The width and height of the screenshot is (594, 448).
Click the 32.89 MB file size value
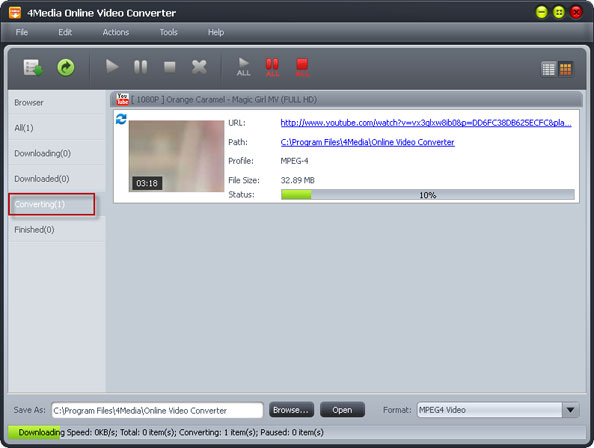point(297,180)
